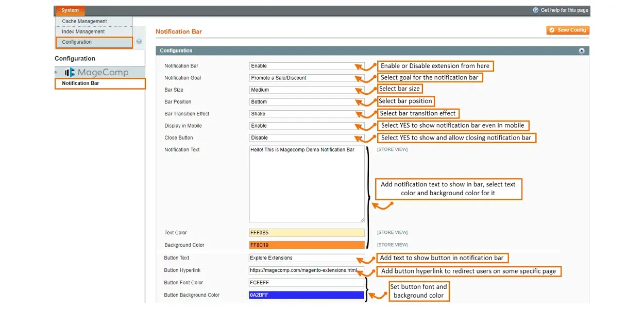Click the Save Config button
Image resolution: width=644 pixels, height=309 pixels.
567,30
